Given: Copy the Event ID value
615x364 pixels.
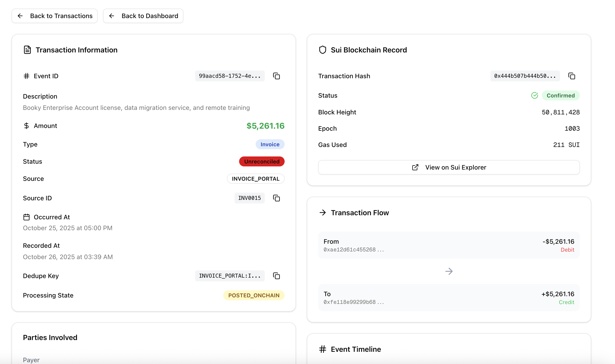Looking at the screenshot, I should (x=276, y=76).
